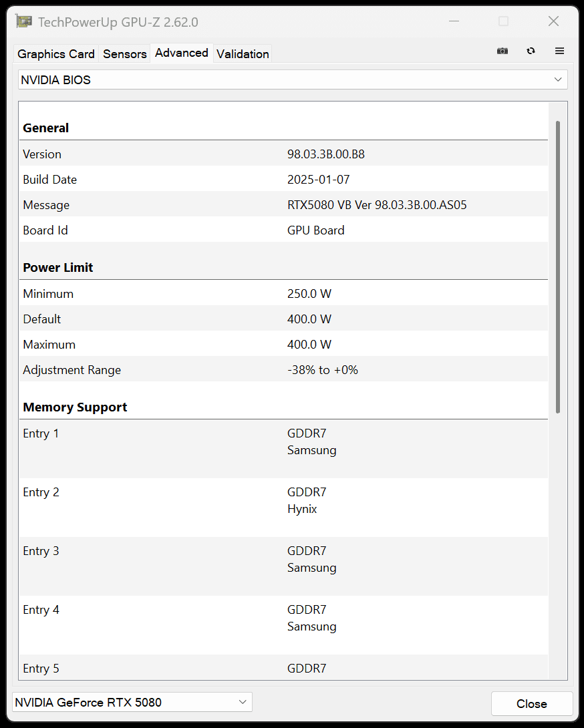Click Entry 2 GDDR7 Hynix row
Viewport: 584px width, 728px height.
click(283, 508)
